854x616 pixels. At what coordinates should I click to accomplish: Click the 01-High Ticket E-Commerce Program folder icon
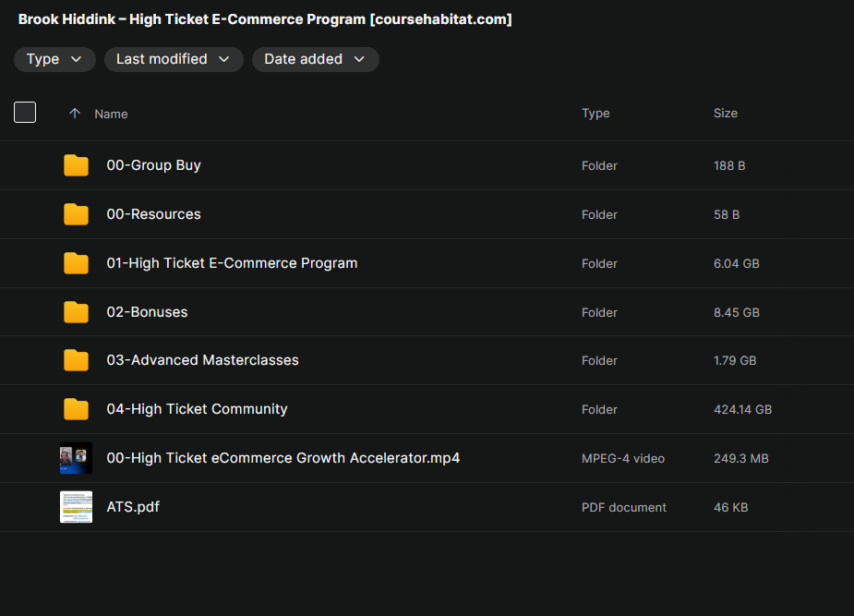coord(76,263)
